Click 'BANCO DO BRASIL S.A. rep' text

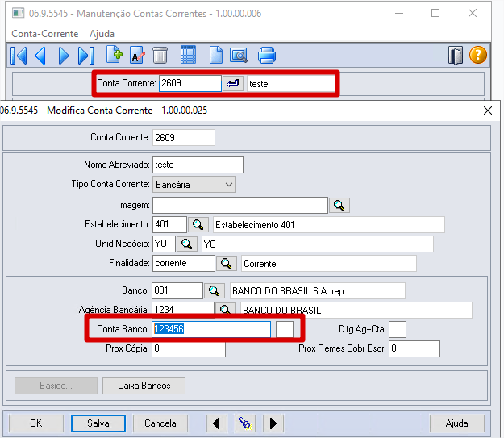(x=288, y=291)
